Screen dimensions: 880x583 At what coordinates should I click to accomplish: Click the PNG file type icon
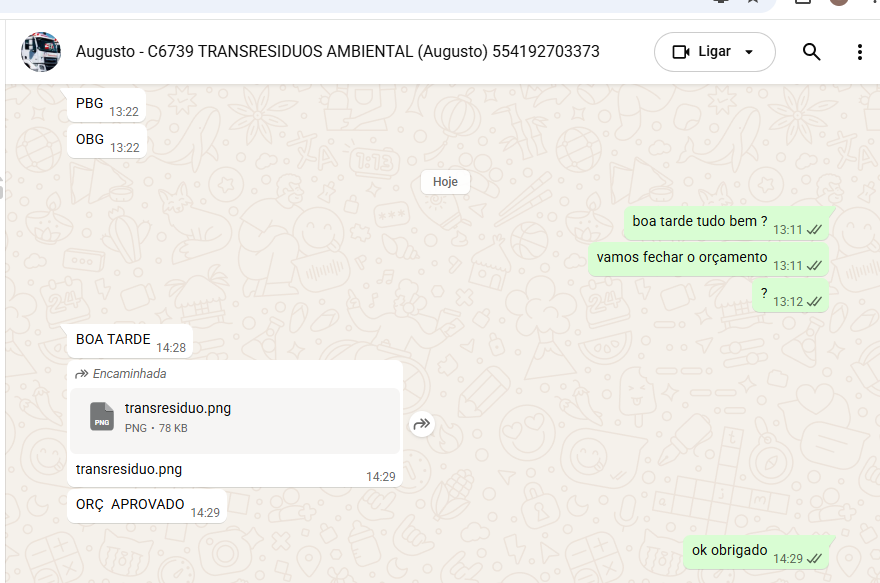pyautogui.click(x=102, y=416)
